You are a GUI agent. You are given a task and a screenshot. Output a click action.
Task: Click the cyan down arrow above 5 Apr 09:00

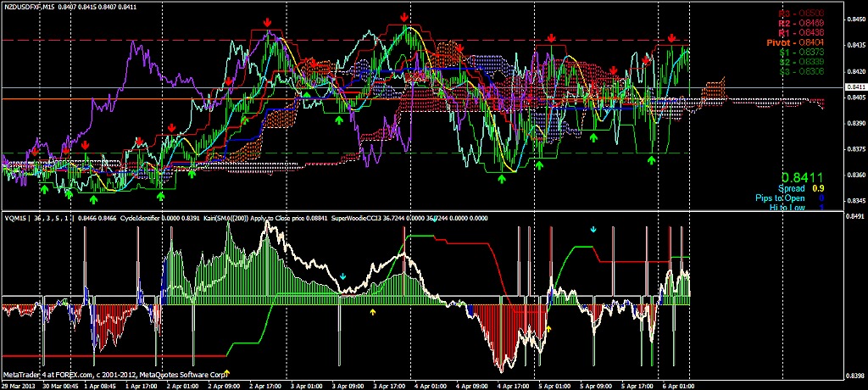[593, 229]
